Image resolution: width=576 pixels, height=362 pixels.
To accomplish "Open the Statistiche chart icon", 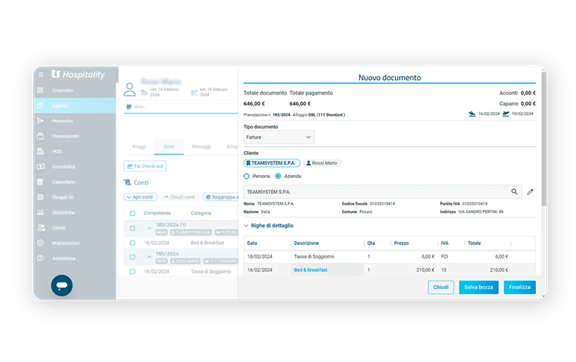I will (x=40, y=212).
